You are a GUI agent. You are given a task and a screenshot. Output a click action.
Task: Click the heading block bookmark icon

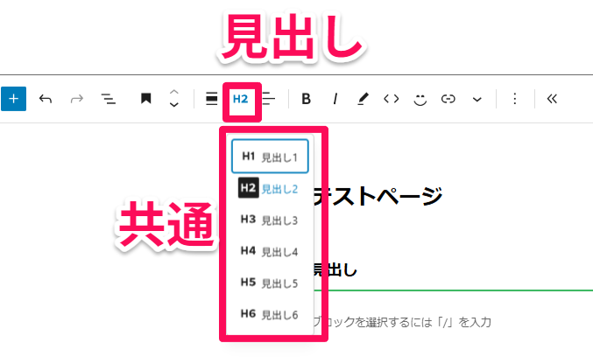pos(146,99)
